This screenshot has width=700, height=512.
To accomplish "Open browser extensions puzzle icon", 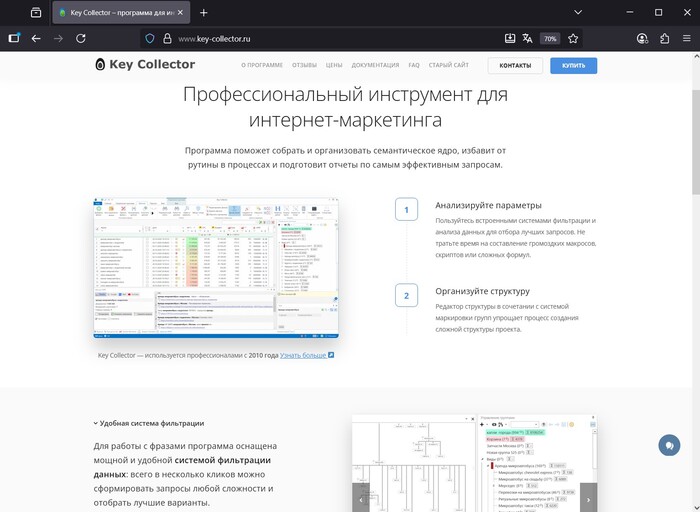I will (x=664, y=38).
